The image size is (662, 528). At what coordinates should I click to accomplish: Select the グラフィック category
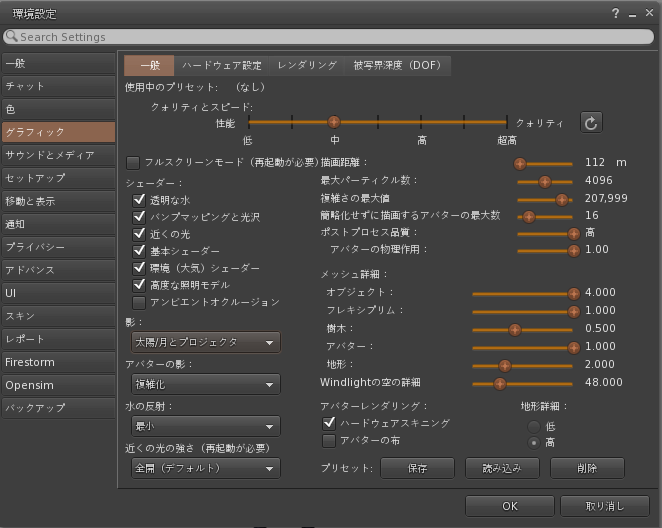58,132
